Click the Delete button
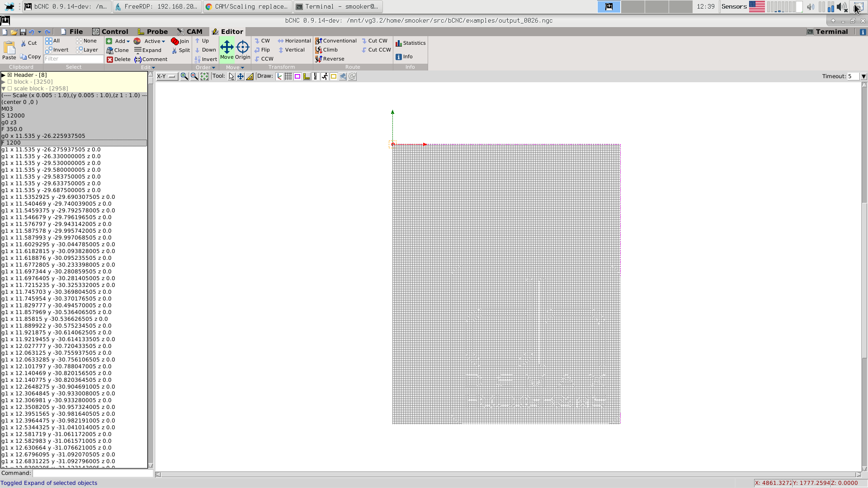This screenshot has height=488, width=868. click(118, 59)
